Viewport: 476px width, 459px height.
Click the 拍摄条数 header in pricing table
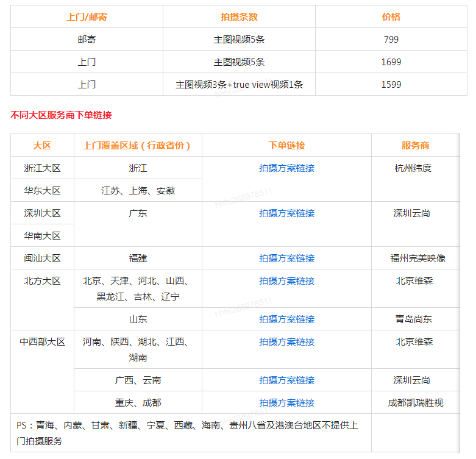[239, 17]
